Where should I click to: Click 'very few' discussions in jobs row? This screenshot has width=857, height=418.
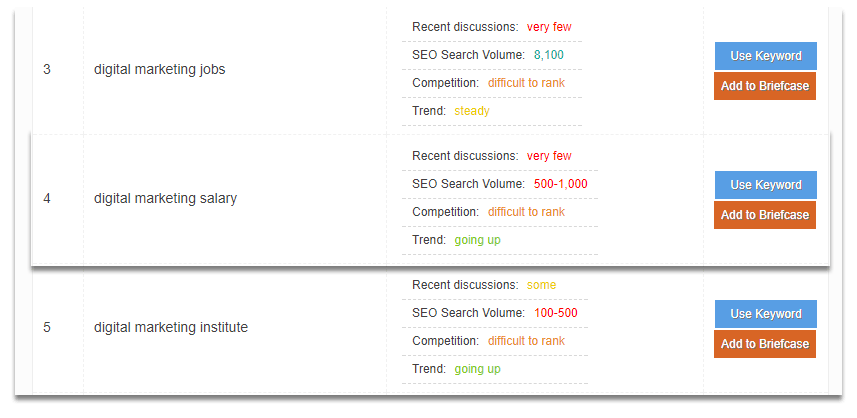(549, 27)
